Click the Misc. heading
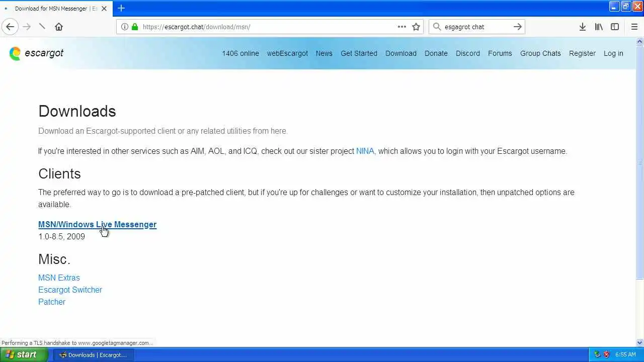 54,259
